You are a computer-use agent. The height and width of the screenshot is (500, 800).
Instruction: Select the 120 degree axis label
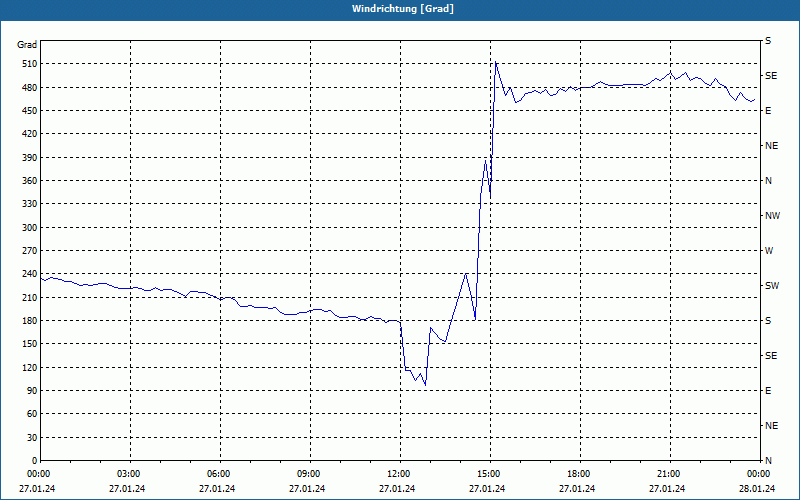coord(31,367)
